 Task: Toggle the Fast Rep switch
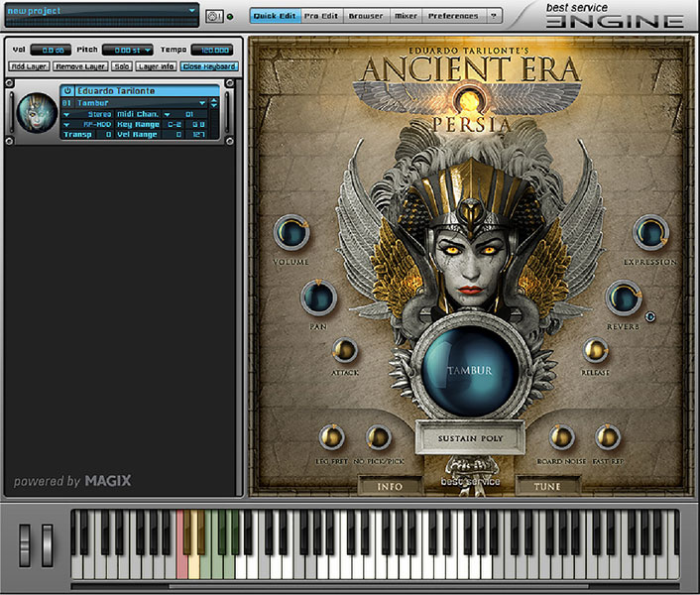pyautogui.click(x=607, y=436)
